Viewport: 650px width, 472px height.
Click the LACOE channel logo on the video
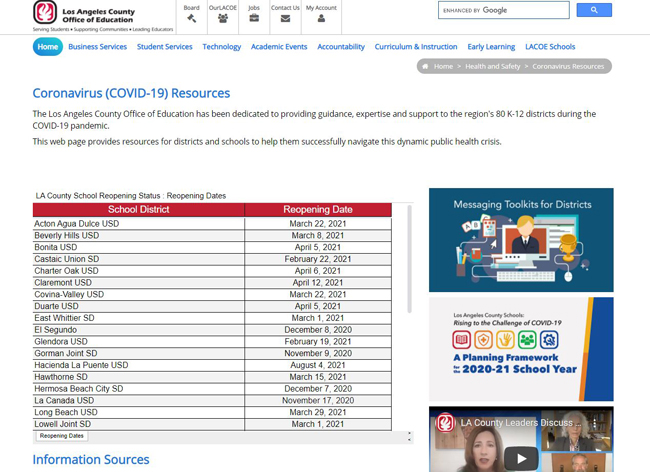coord(446,423)
